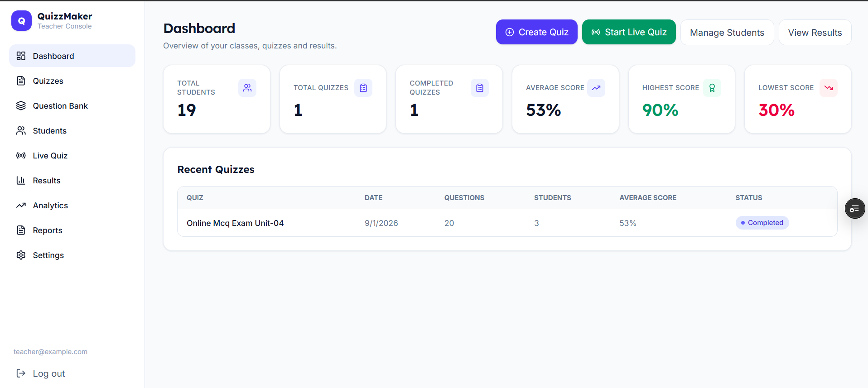Click the Total Students value 19

click(x=187, y=110)
